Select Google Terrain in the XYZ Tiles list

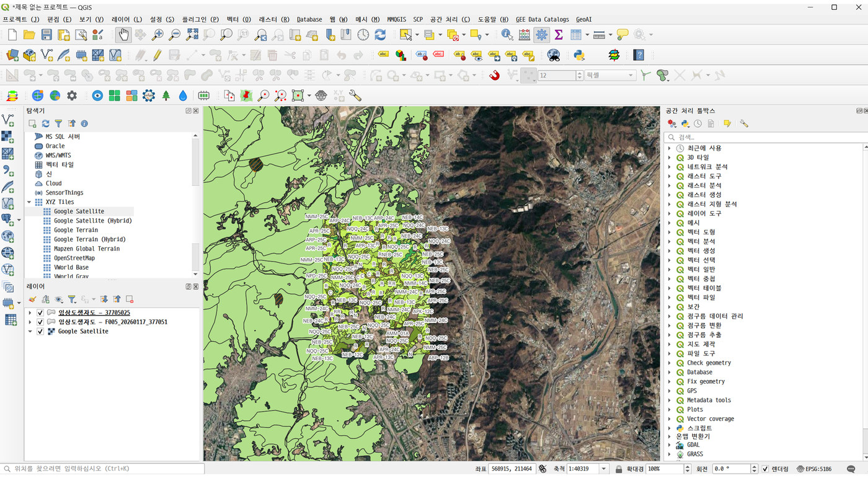(76, 230)
